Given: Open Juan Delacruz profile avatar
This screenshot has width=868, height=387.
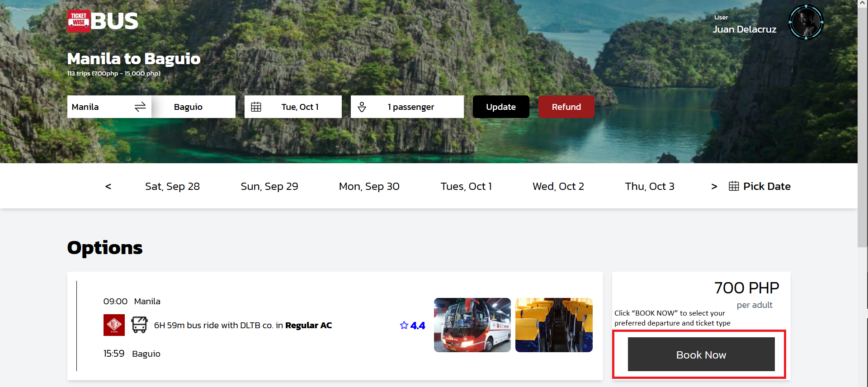Looking at the screenshot, I should [806, 22].
